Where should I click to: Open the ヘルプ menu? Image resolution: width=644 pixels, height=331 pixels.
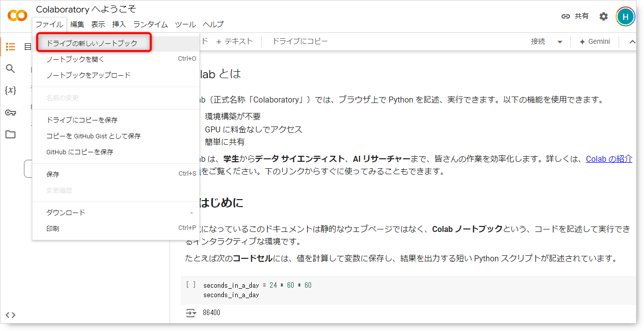[x=213, y=24]
